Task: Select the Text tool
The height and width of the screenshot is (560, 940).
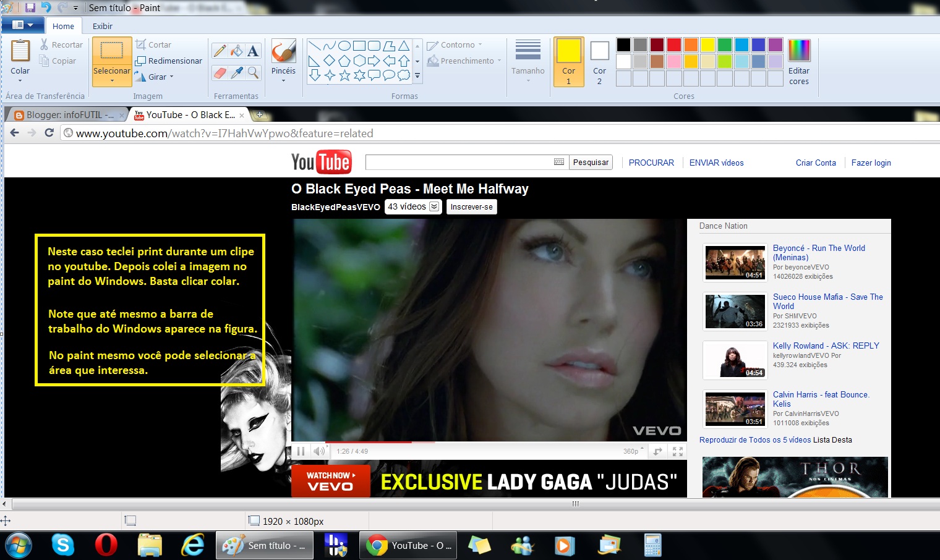Action: [253, 51]
